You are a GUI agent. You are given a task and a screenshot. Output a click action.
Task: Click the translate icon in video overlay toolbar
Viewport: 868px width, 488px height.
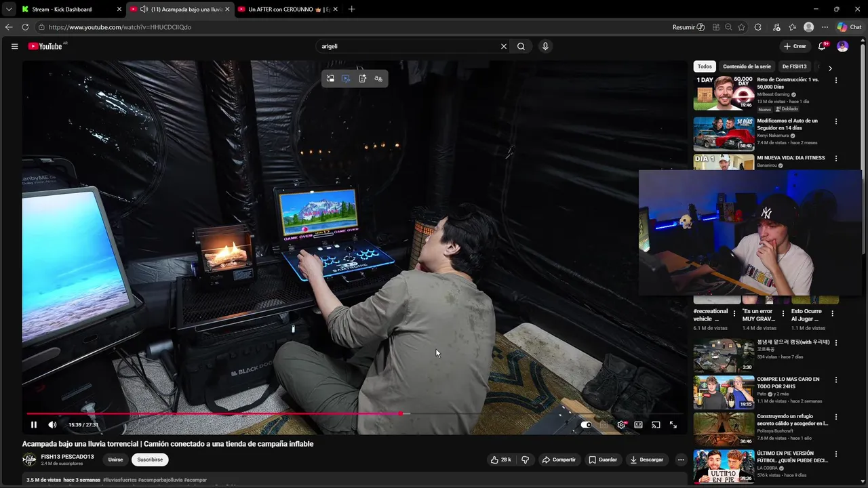click(378, 79)
